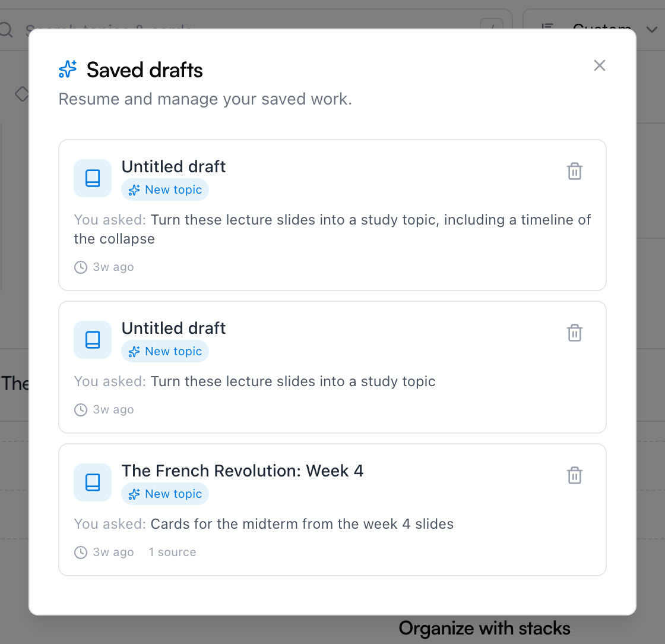Click 'Resume and manage your saved work.' subtitle
This screenshot has width=665, height=644.
[205, 99]
